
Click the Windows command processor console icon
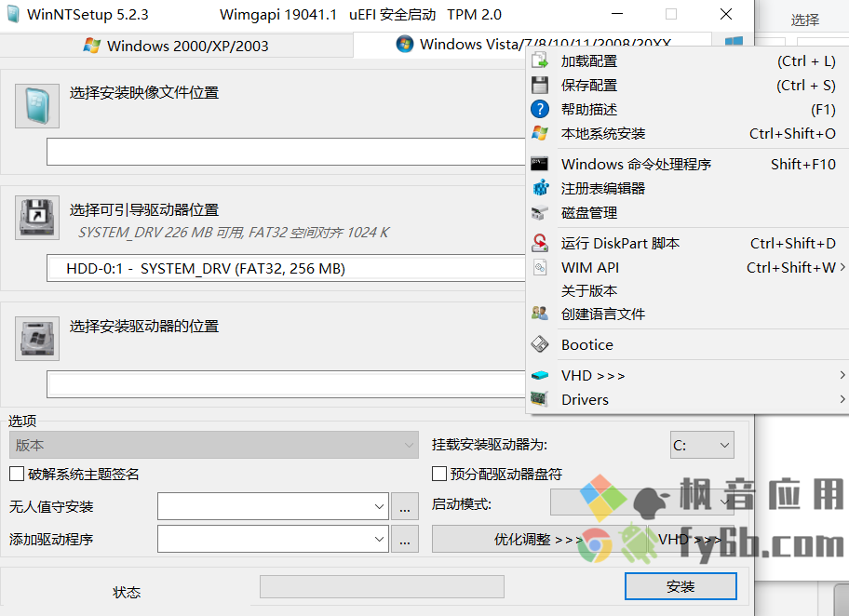tap(540, 164)
